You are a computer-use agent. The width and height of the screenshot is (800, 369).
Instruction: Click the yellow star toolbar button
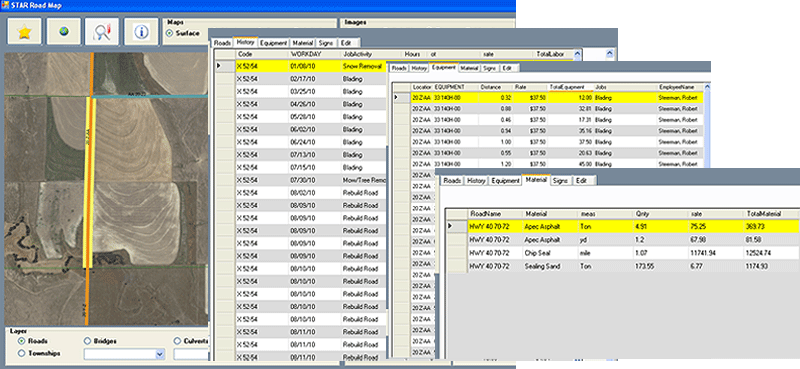pos(24,32)
